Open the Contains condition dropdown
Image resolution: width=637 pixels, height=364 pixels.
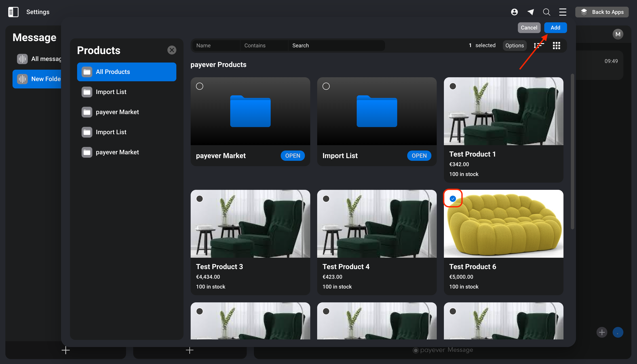(x=264, y=46)
